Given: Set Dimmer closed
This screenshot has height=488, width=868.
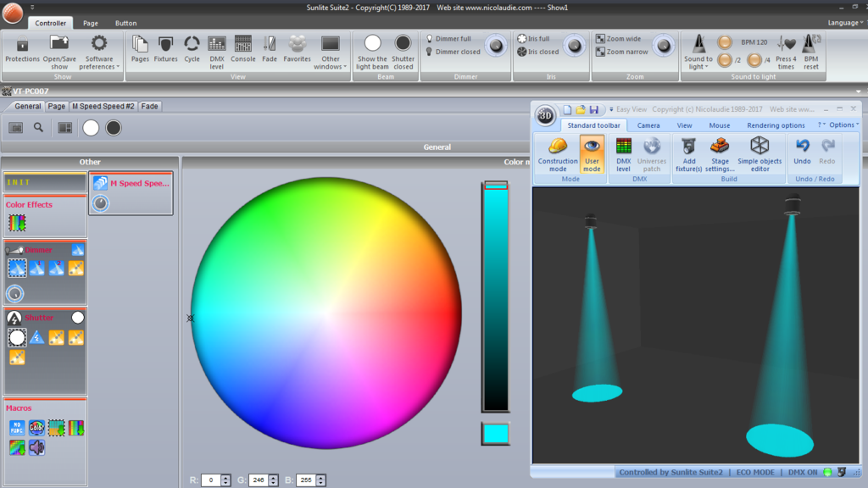Looking at the screenshot, I should [453, 52].
